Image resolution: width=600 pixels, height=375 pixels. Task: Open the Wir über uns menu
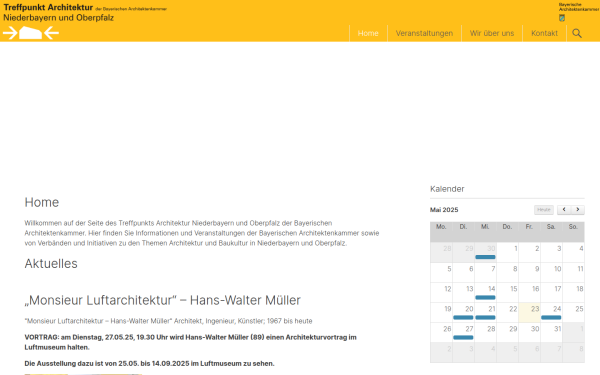(x=492, y=33)
